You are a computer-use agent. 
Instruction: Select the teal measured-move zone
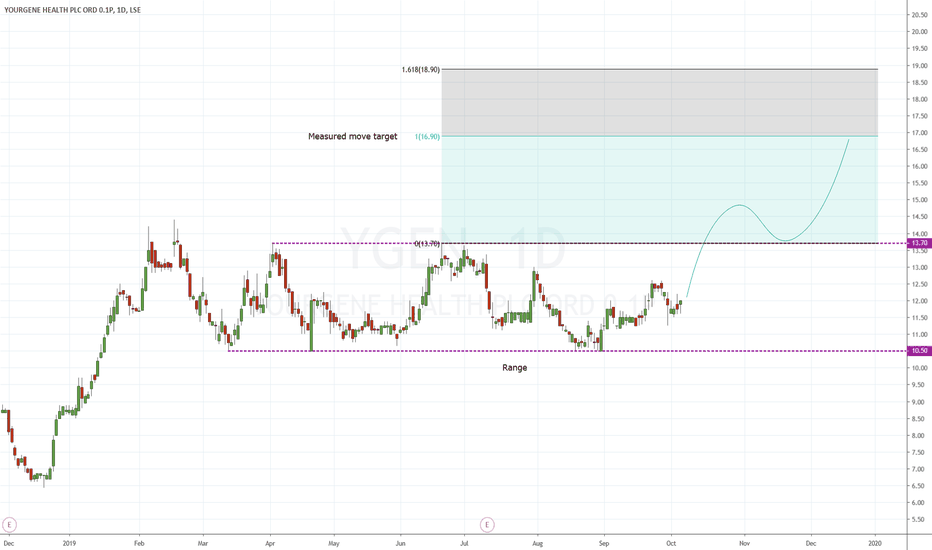click(660, 190)
